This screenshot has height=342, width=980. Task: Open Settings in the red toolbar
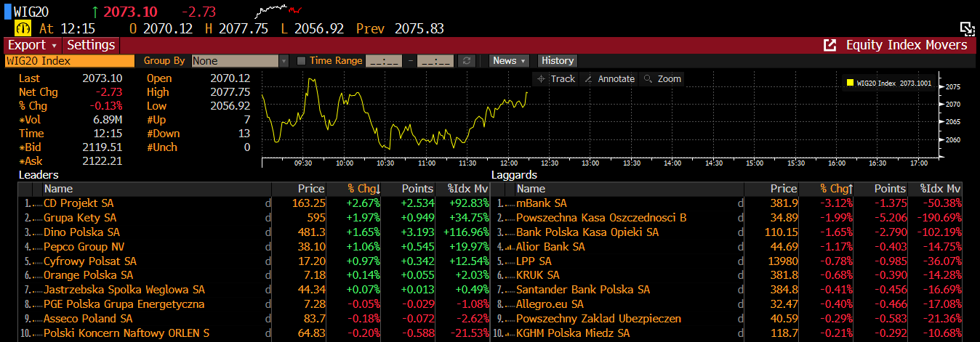point(91,45)
